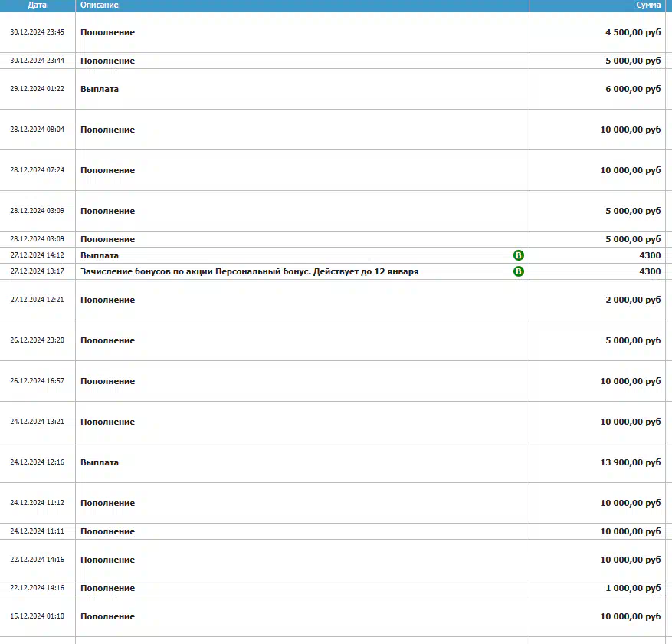Select date 27.12.2024 14:12
Image resolution: width=672 pixels, height=644 pixels.
click(x=38, y=255)
